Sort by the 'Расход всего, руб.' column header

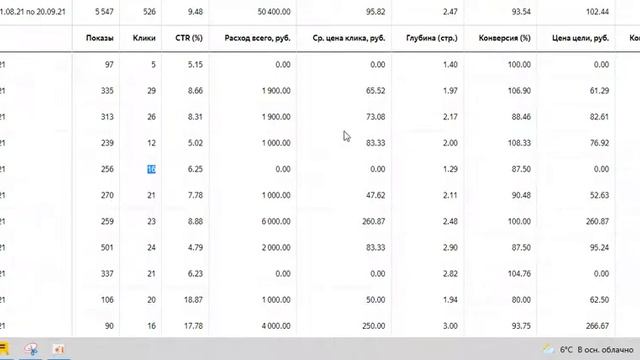(258, 38)
